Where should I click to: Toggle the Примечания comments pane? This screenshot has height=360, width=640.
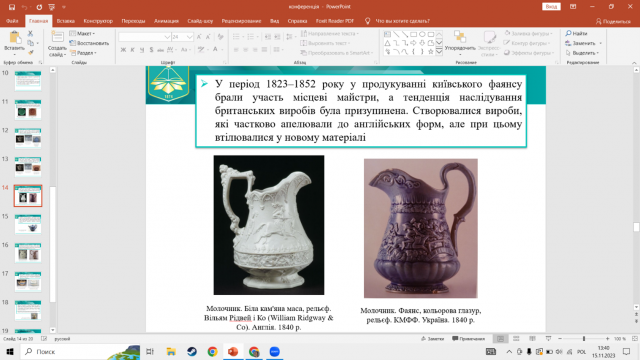(x=469, y=339)
